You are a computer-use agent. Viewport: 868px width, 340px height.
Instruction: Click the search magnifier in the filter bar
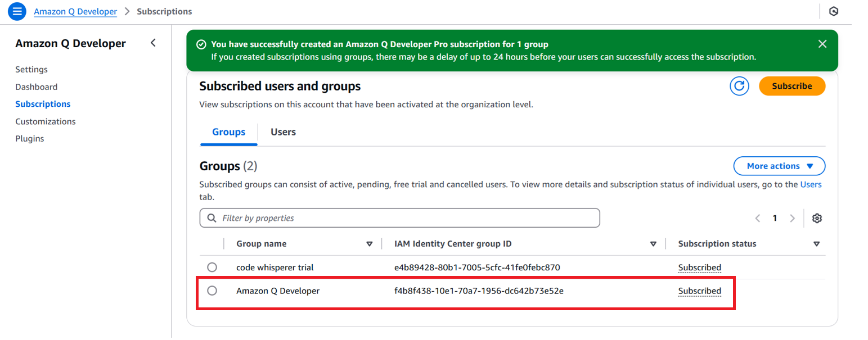pyautogui.click(x=211, y=218)
